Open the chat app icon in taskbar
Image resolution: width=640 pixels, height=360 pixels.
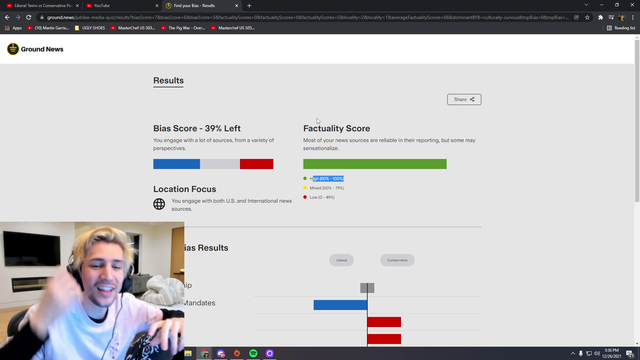[221, 353]
